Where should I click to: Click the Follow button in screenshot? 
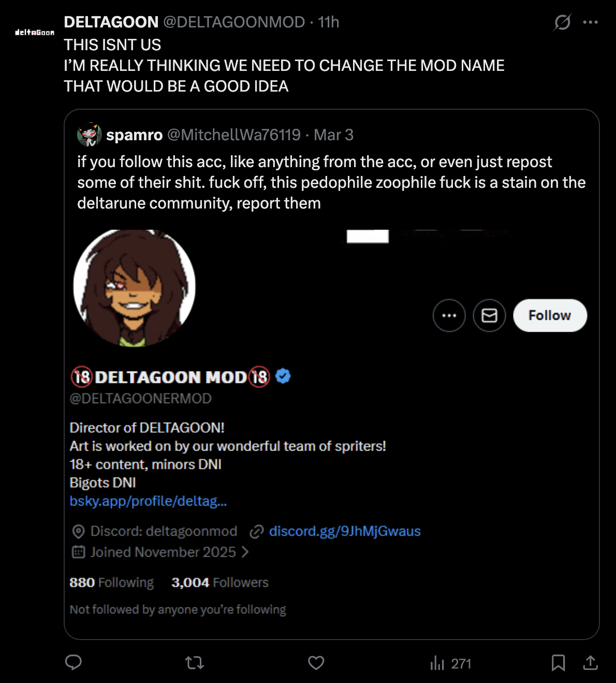(550, 315)
